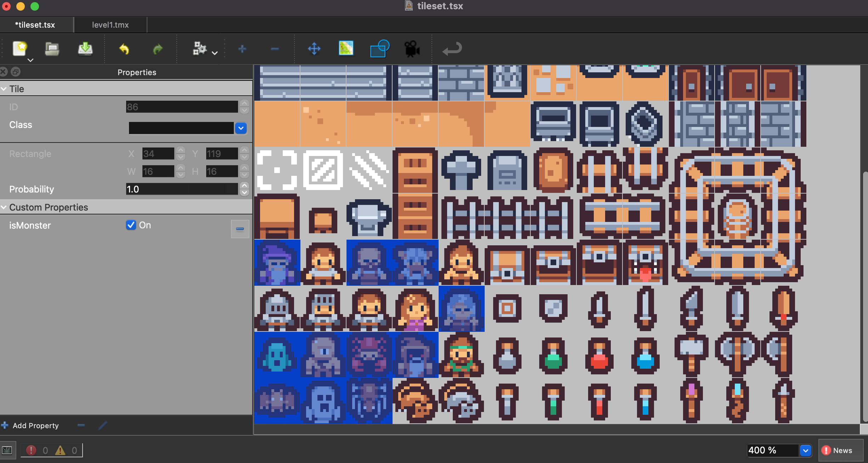868x463 pixels.
Task: Close the Properties panel
Action: pyautogui.click(x=4, y=72)
